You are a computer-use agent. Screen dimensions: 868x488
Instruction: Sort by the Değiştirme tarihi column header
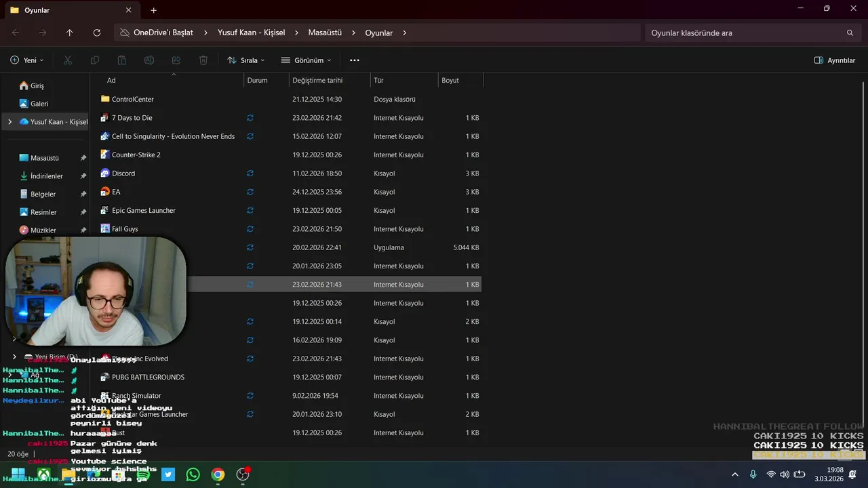tap(330, 80)
